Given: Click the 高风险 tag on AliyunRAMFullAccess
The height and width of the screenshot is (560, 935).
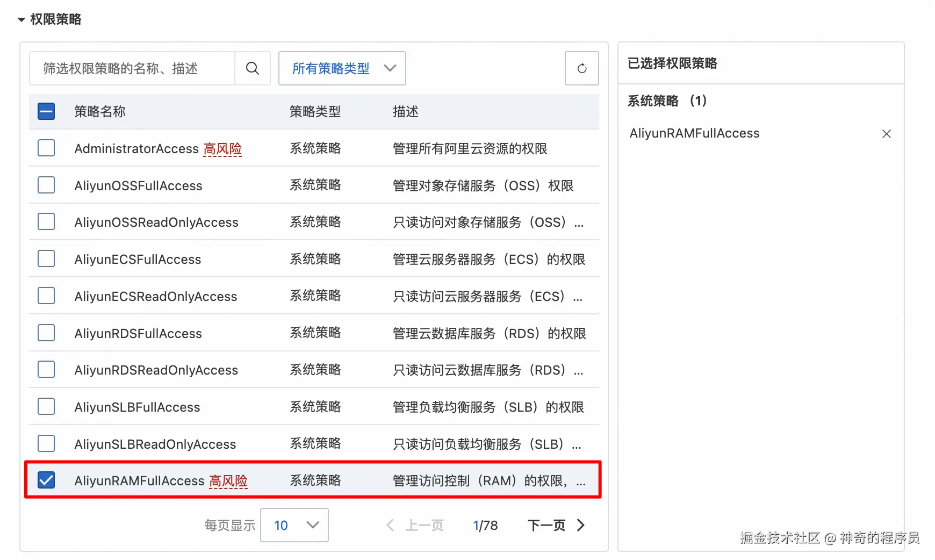Looking at the screenshot, I should point(228,481).
